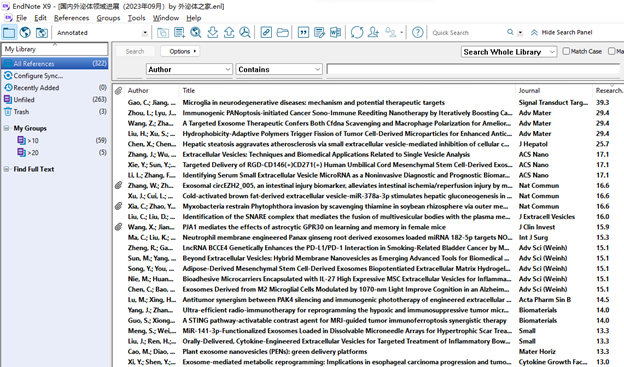Open the Contains operator dropdown
Viewport: 624px width, 367px height.
point(317,69)
